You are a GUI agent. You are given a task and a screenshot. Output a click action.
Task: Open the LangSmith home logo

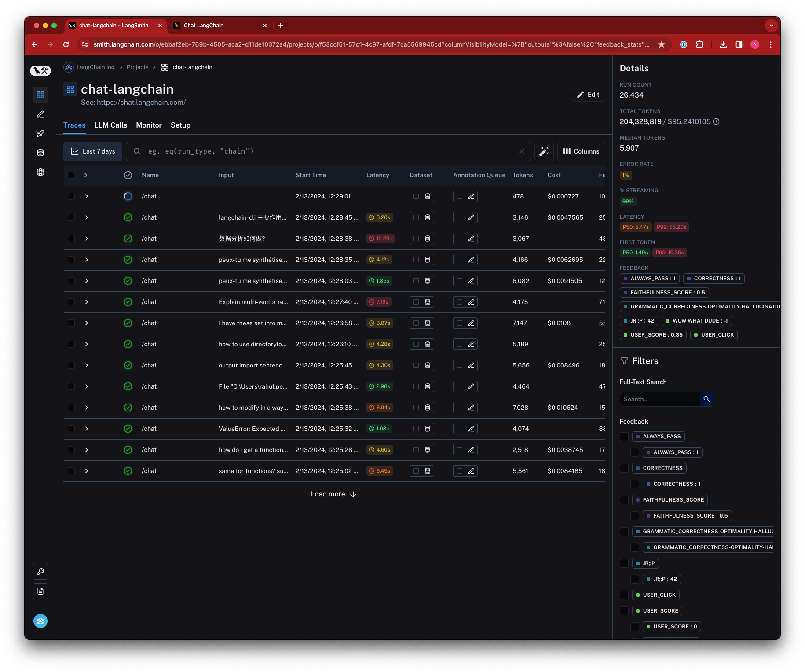point(40,70)
